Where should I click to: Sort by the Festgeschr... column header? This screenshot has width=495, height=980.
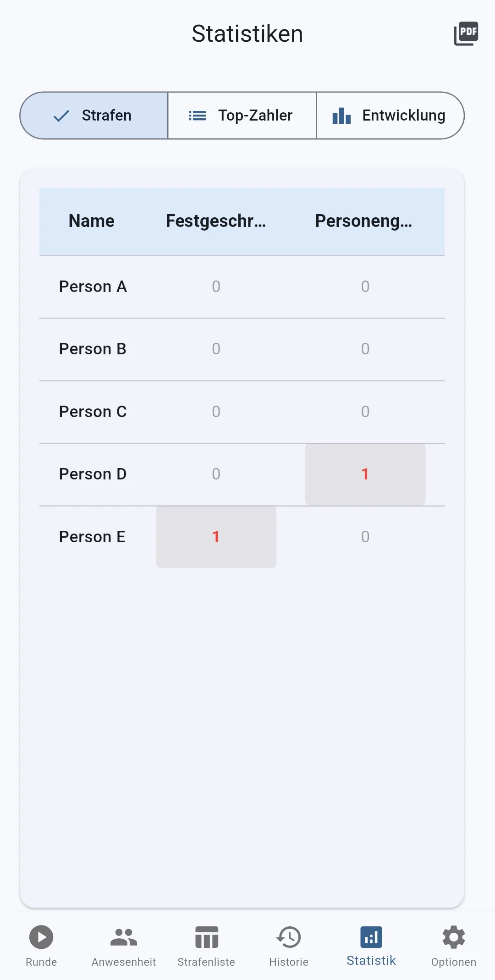point(216,221)
